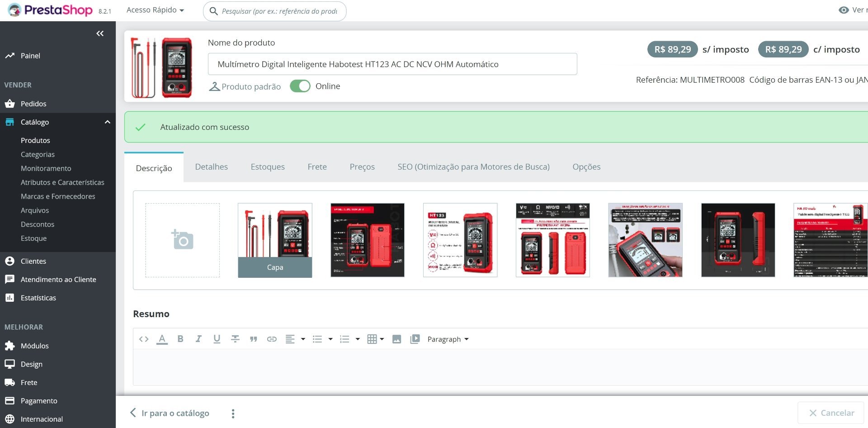Viewport: 868px width, 428px height.
Task: Collapse the sidebar with the double-chevron icon
Action: point(100,33)
